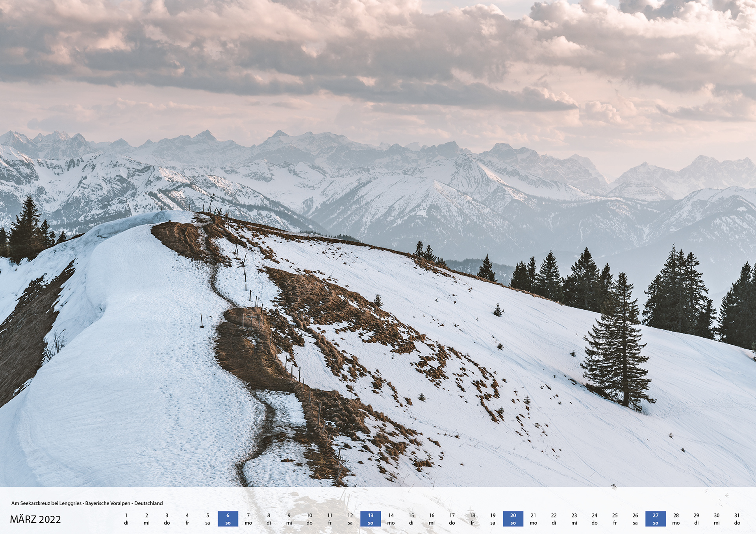The width and height of the screenshot is (756, 534).
Task: Select day 15 (di) in the calendar strip
Action: [x=411, y=519]
